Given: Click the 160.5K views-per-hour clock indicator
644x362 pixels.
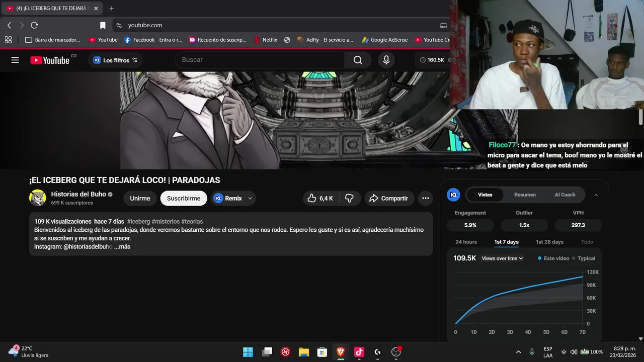Looking at the screenshot, I should 432,60.
